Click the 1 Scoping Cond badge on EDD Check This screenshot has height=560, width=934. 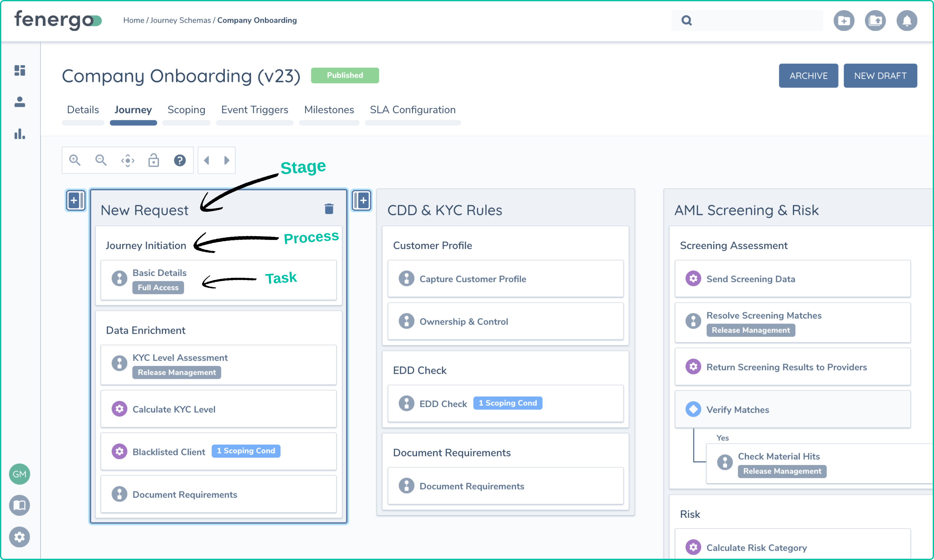(507, 403)
